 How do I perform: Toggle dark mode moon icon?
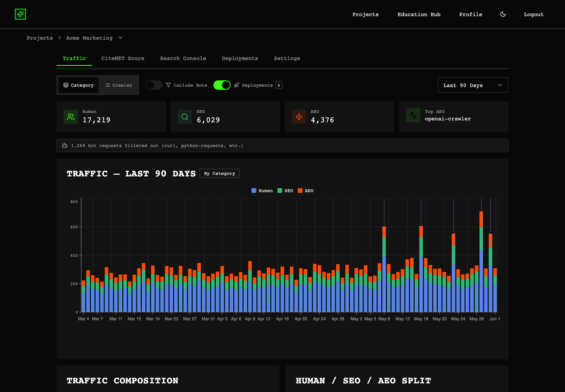point(503,14)
